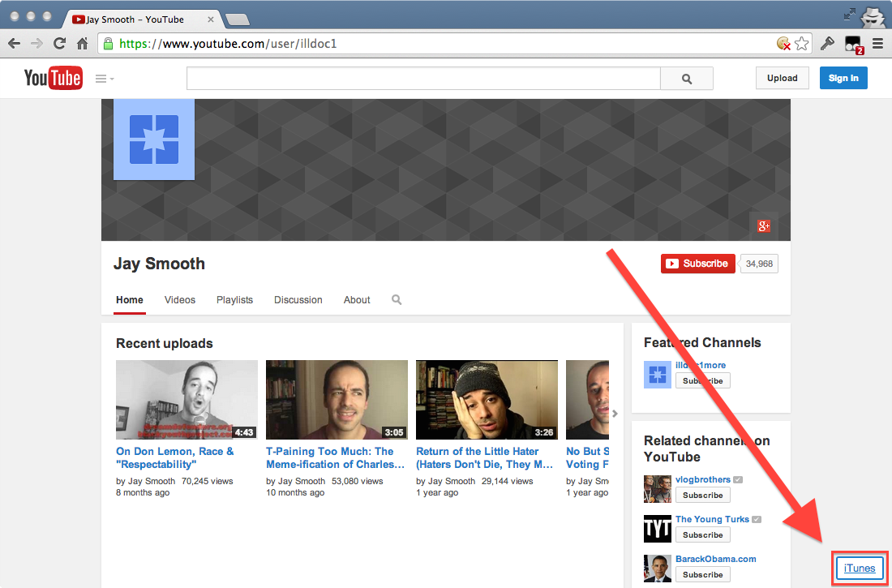Click 'by Jay Smooth' under Don Lemon video

pyautogui.click(x=146, y=481)
